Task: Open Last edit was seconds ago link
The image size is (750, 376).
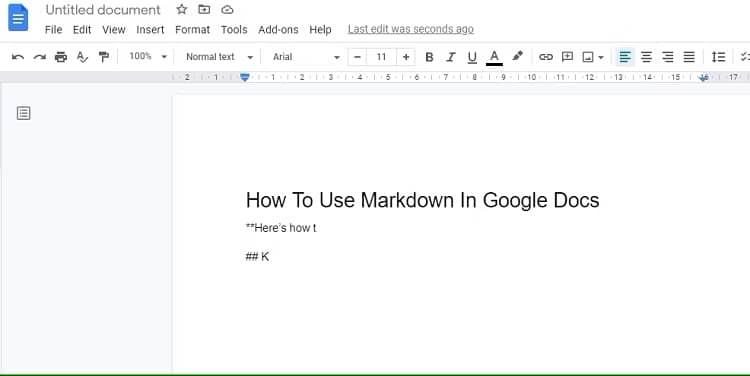Action: point(410,29)
